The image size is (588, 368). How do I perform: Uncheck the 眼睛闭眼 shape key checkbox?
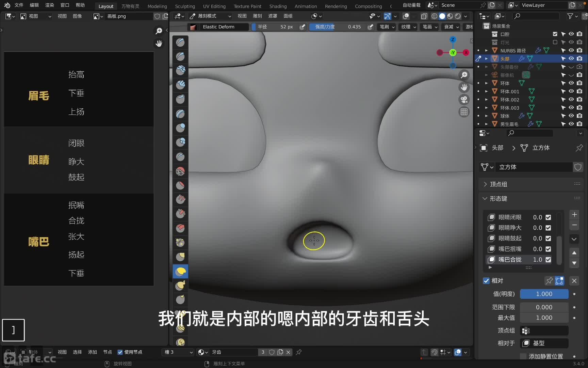pos(548,217)
